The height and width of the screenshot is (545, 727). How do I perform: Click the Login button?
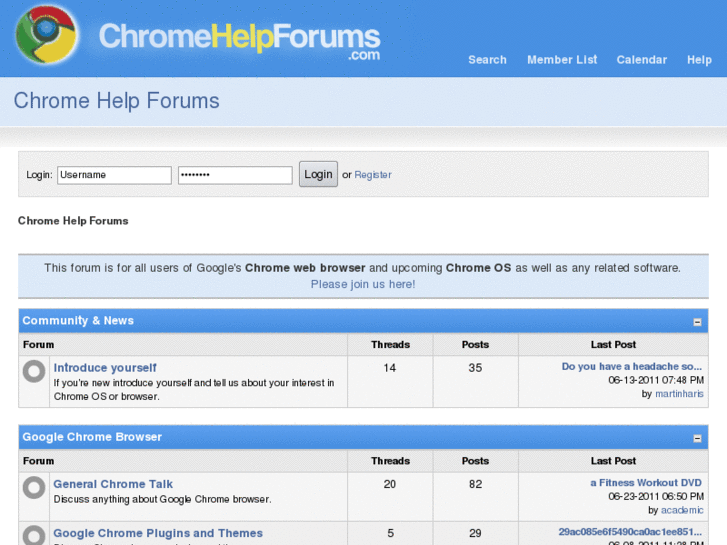[318, 174]
